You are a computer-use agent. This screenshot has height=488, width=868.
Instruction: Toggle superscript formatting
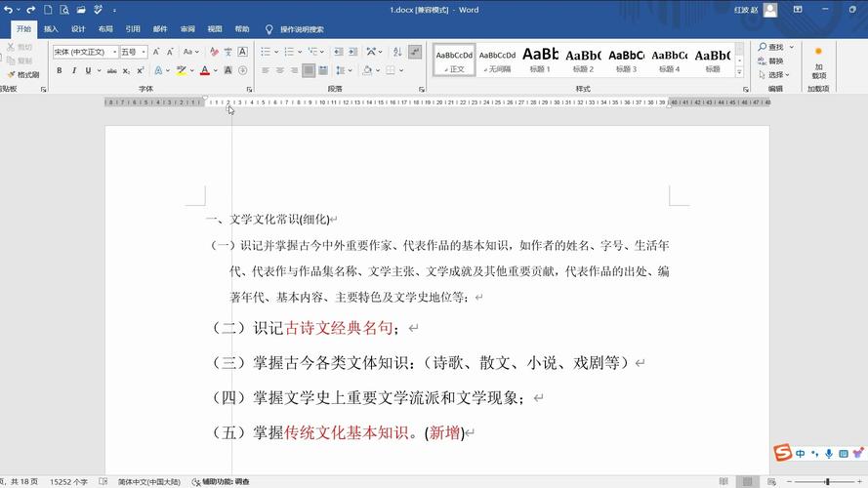141,71
